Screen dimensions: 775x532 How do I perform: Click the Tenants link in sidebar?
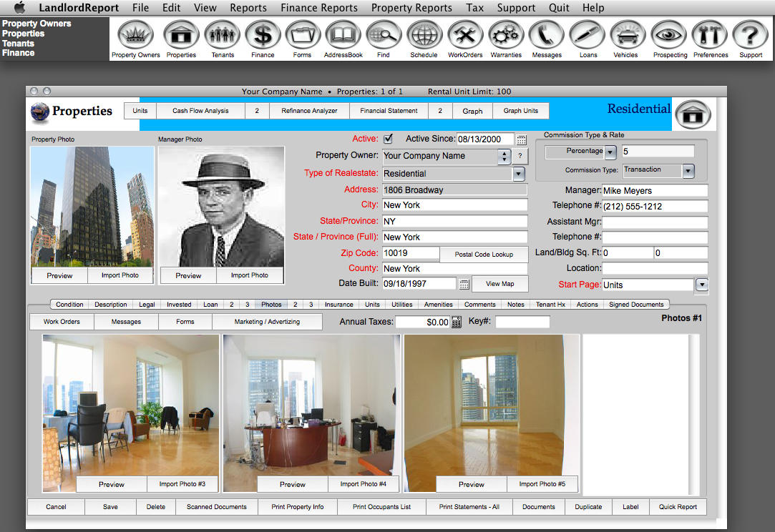point(19,44)
